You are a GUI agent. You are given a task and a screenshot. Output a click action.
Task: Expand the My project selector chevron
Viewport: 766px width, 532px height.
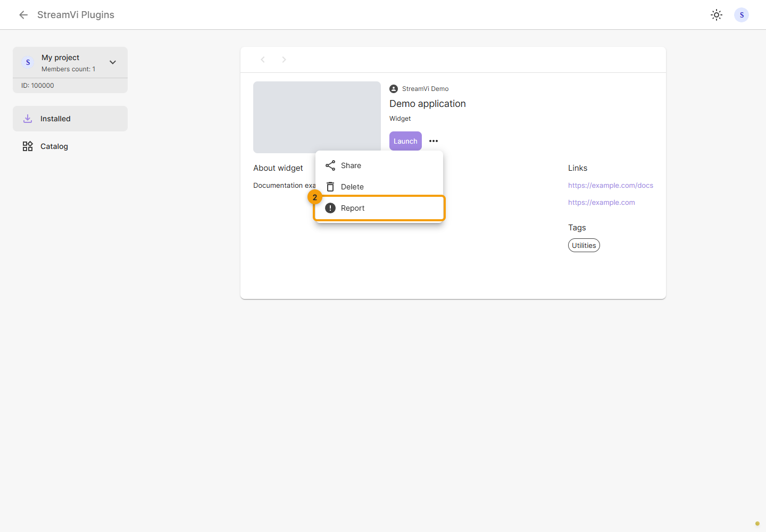pyautogui.click(x=113, y=62)
